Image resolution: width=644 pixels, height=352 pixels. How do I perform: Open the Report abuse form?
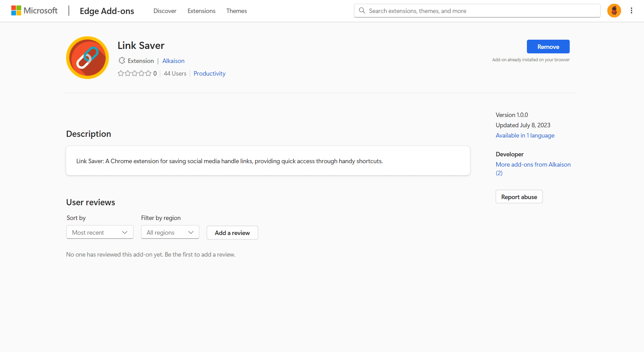click(x=519, y=196)
